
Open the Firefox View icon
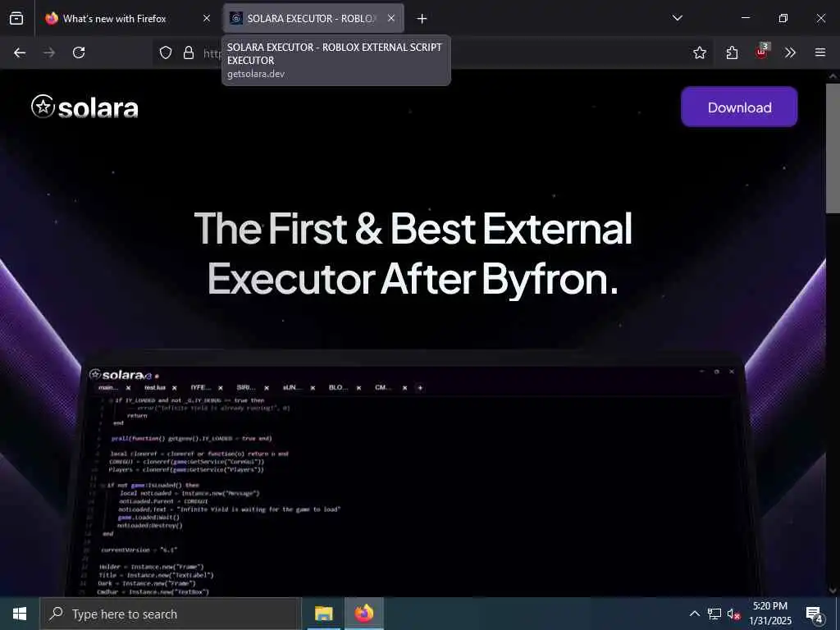[16, 19]
